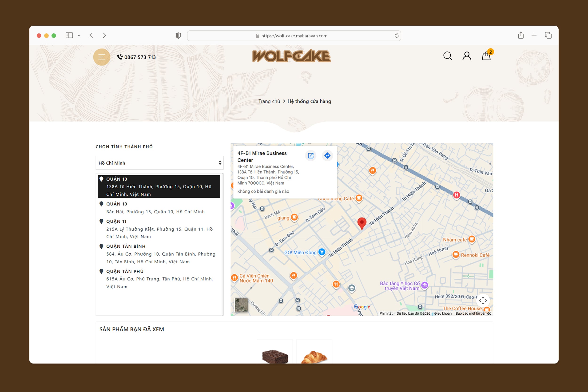Viewport: 588px width, 392px height.
Task: Call phone number 0867 573 713
Action: coord(140,57)
